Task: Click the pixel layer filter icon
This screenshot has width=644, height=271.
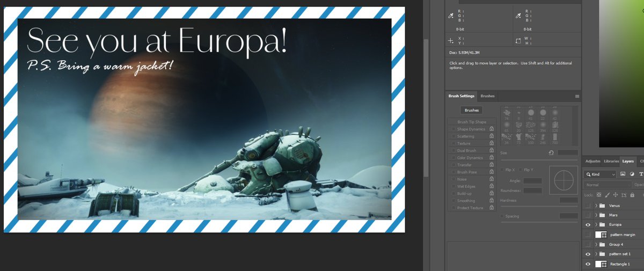Action: 623,174
